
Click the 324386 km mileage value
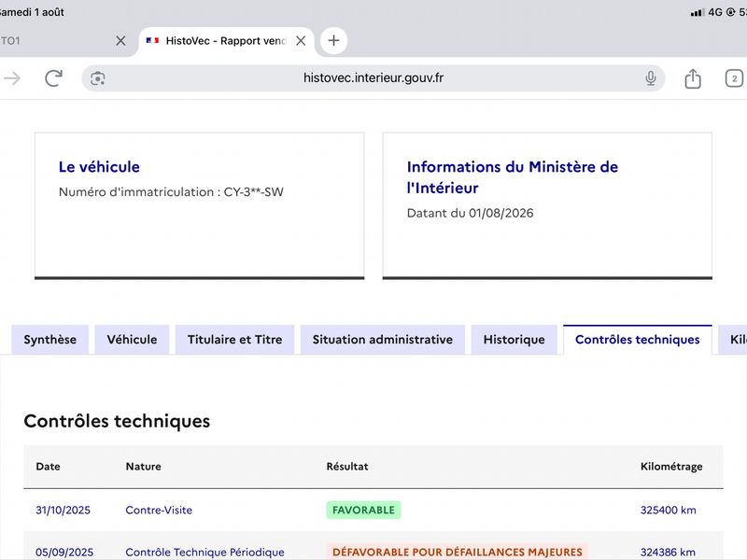pyautogui.click(x=668, y=552)
